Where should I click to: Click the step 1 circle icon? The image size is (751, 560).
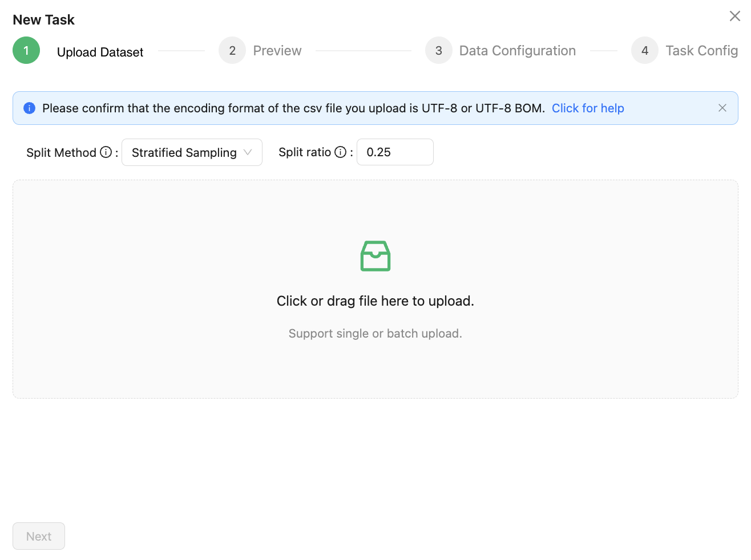pos(26,51)
